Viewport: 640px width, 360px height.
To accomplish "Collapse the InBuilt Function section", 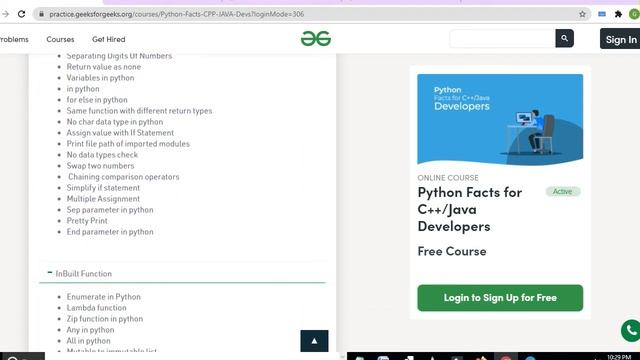I will pos(50,272).
